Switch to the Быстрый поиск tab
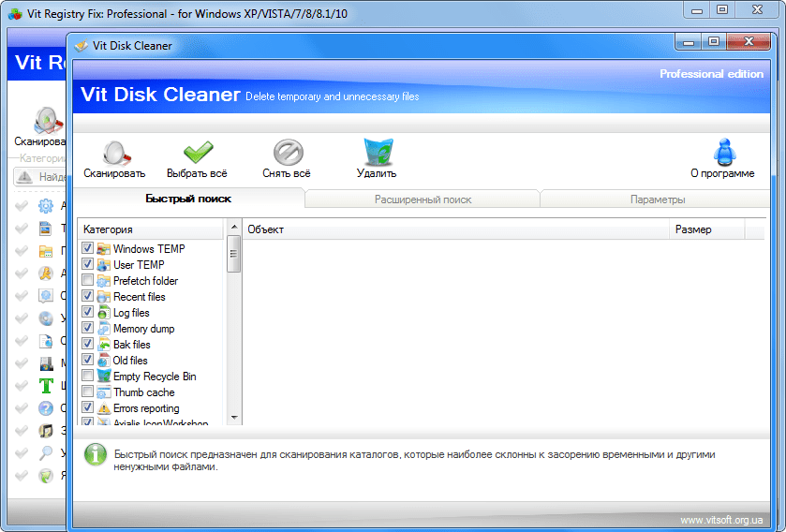This screenshot has width=786, height=532. click(x=188, y=199)
